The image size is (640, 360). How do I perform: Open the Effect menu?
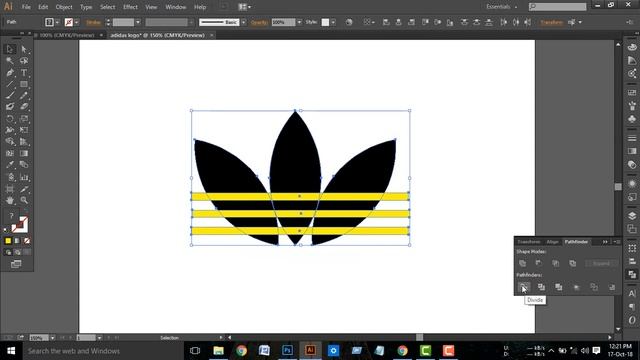[130, 7]
